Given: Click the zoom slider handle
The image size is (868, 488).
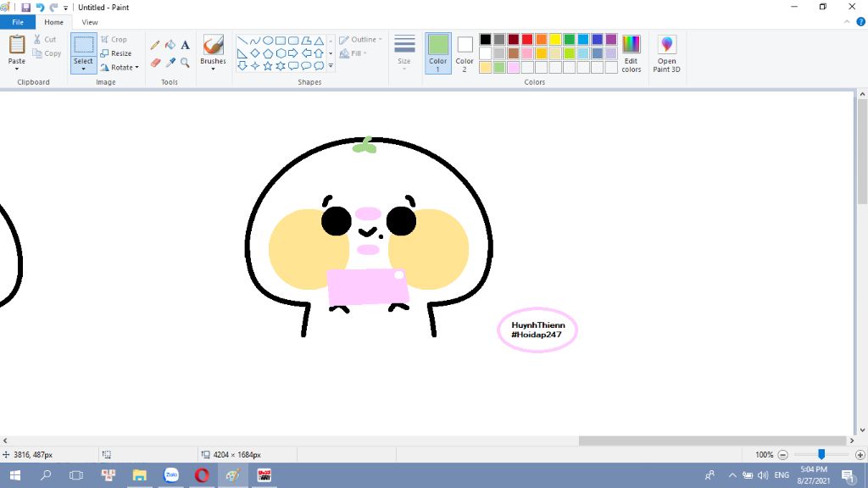Looking at the screenshot, I should tap(821, 454).
